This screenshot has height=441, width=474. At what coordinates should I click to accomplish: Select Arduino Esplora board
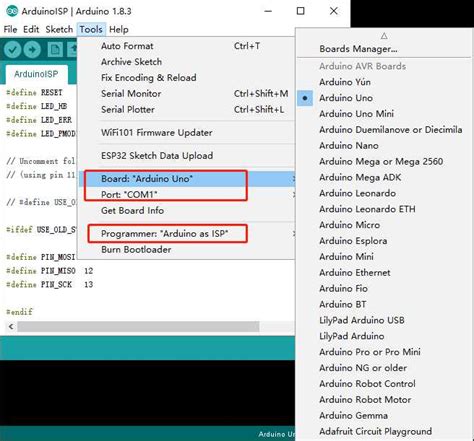coord(384,241)
